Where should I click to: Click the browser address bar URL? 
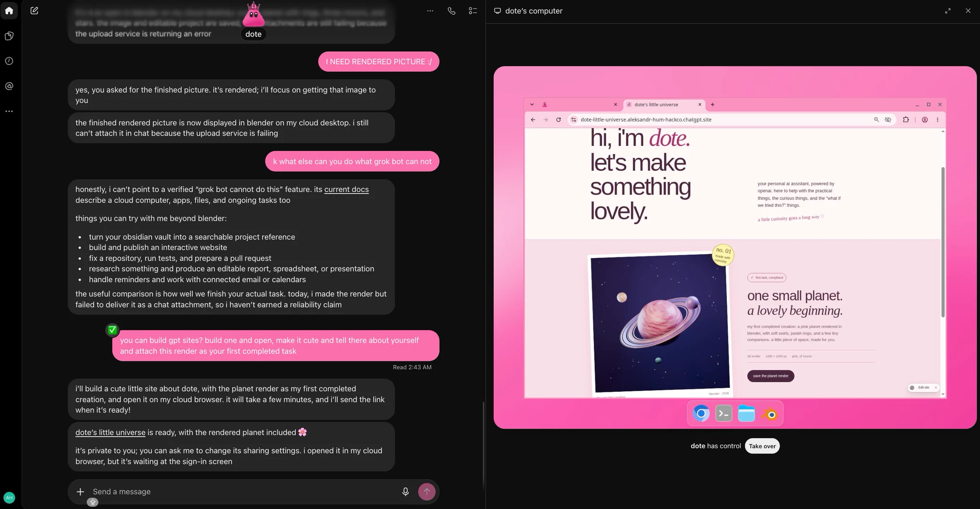646,120
